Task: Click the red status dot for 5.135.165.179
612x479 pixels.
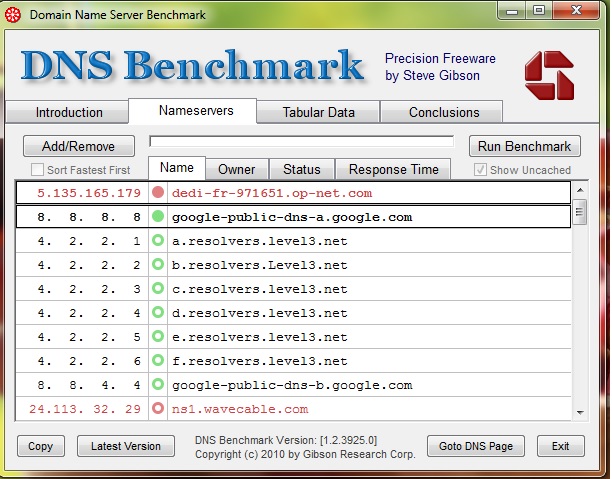Action: pyautogui.click(x=158, y=192)
